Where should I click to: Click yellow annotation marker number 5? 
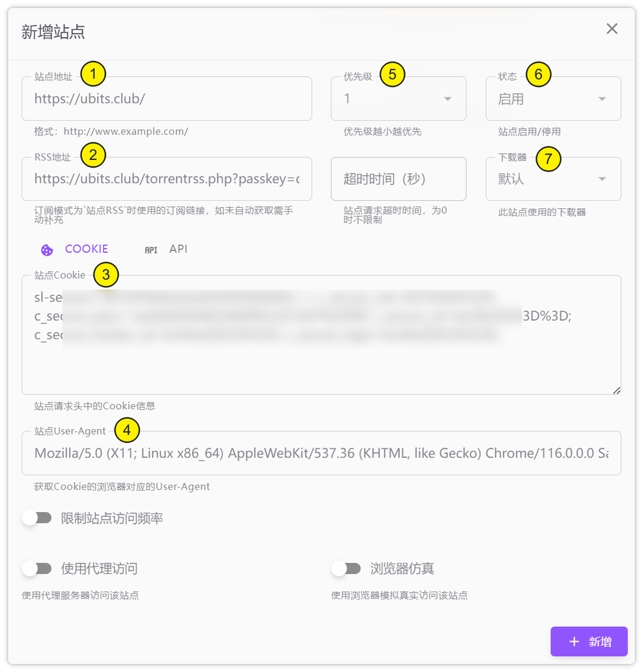tap(392, 74)
